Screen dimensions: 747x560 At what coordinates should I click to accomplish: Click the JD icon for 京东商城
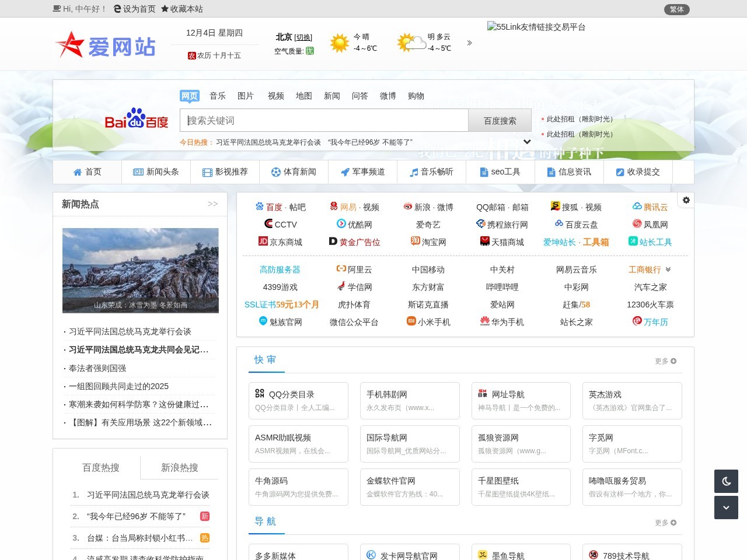[263, 242]
